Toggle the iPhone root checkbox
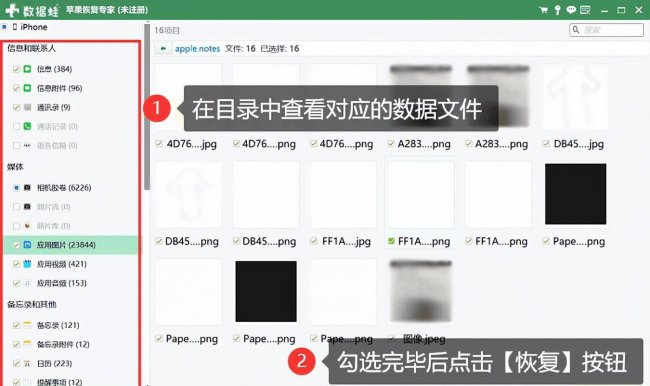Screen dimensions: 650x386 coord(5,27)
